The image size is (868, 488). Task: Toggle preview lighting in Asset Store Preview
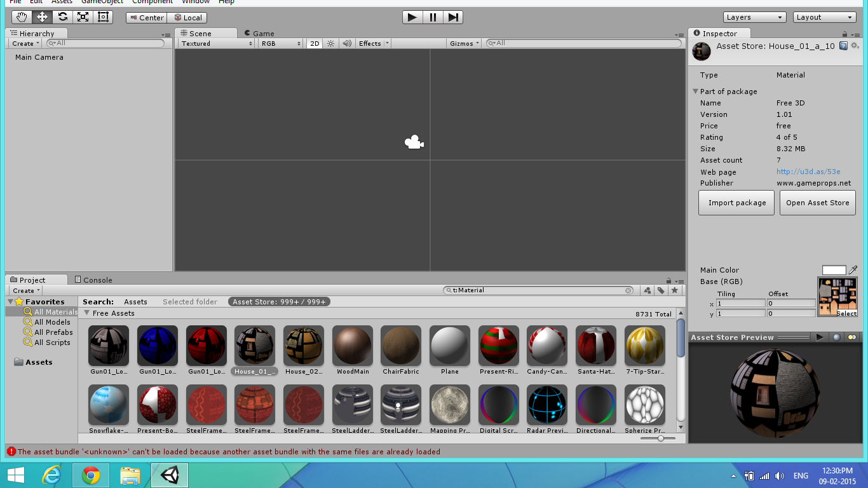click(x=852, y=337)
